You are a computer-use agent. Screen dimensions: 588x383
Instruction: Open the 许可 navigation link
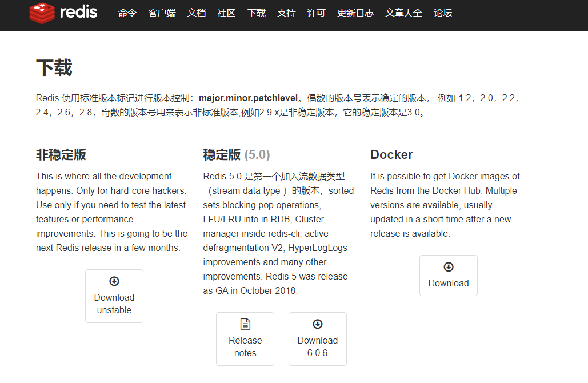click(316, 13)
